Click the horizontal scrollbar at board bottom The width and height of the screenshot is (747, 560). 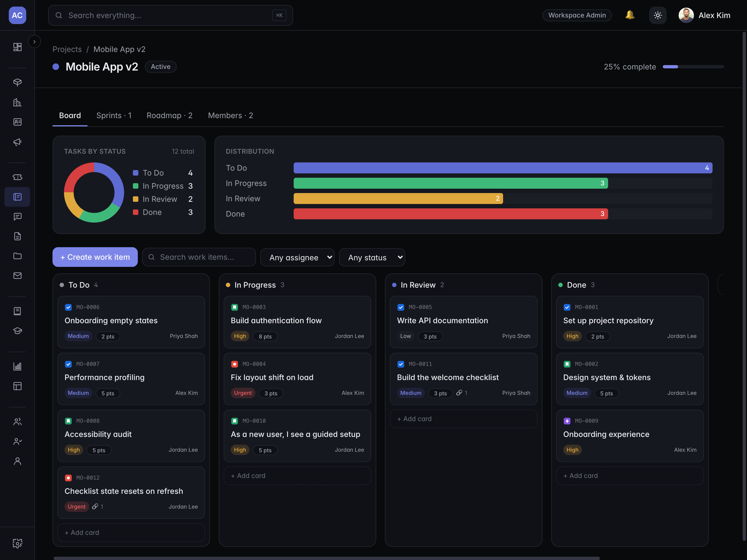[326, 558]
